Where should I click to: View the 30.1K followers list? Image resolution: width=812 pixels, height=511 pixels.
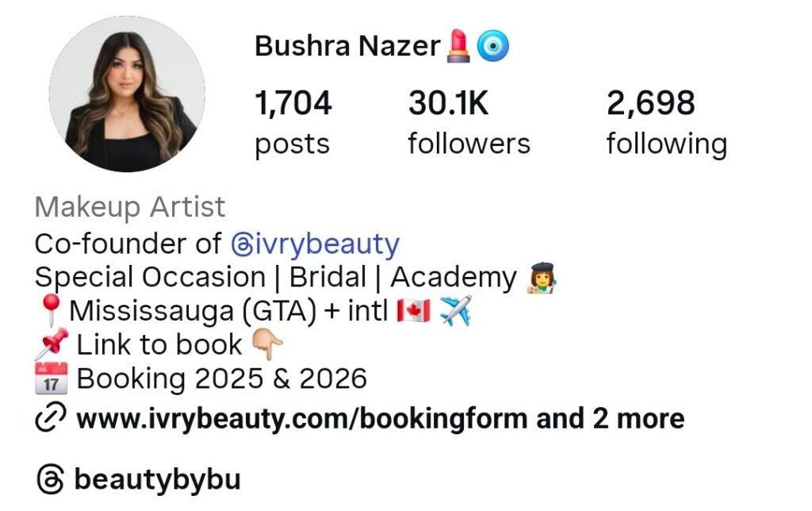coord(469,121)
